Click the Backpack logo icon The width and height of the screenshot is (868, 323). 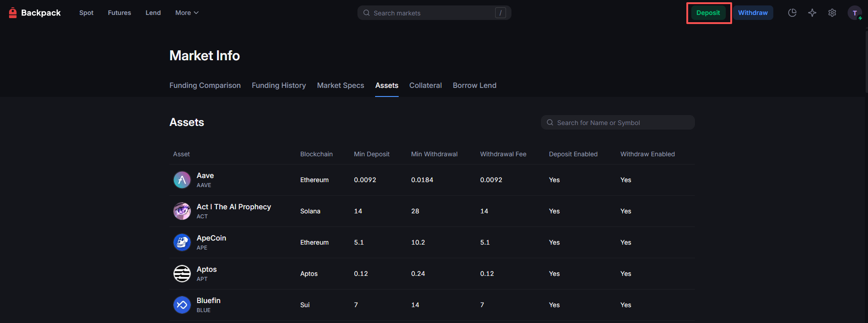pyautogui.click(x=13, y=13)
